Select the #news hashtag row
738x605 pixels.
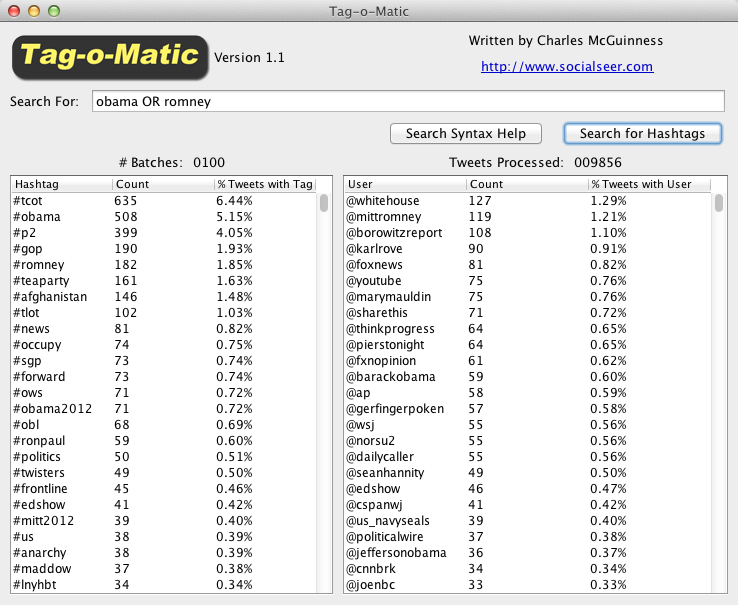tap(164, 329)
